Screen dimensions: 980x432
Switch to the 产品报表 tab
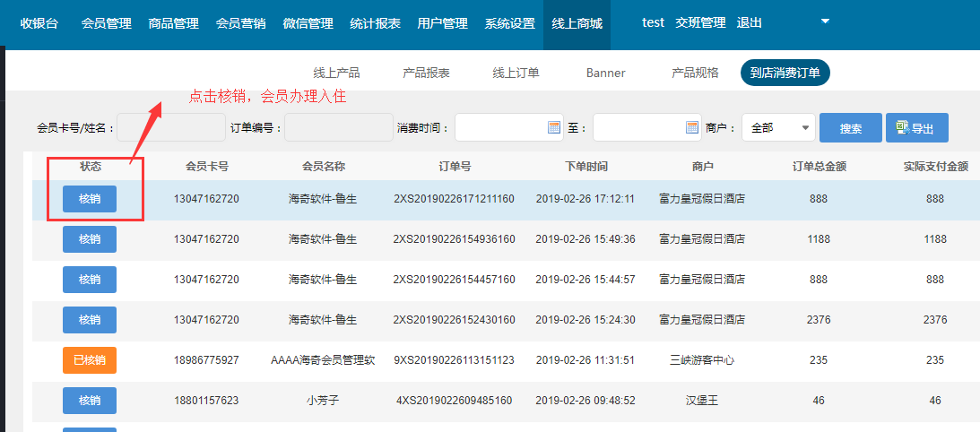point(426,73)
